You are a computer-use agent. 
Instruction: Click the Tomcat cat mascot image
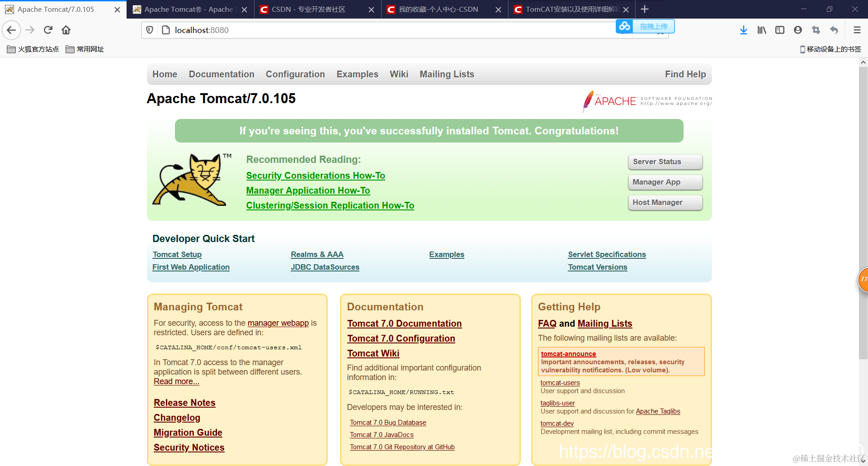pyautogui.click(x=193, y=180)
